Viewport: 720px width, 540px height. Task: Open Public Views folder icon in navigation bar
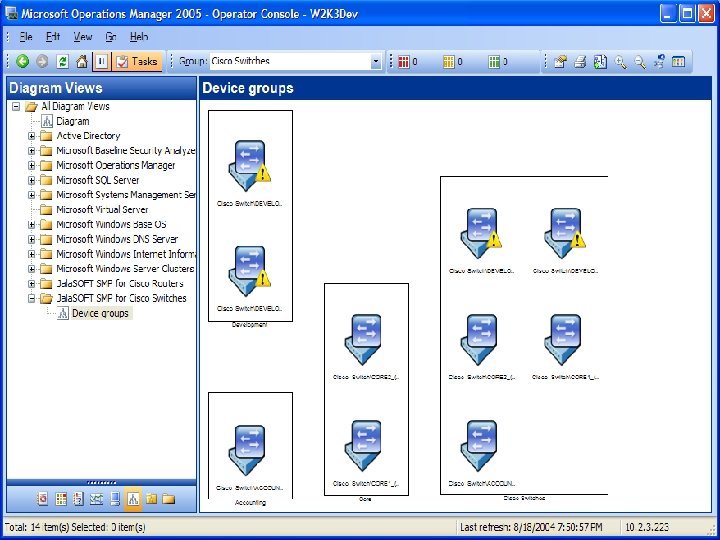(x=169, y=499)
